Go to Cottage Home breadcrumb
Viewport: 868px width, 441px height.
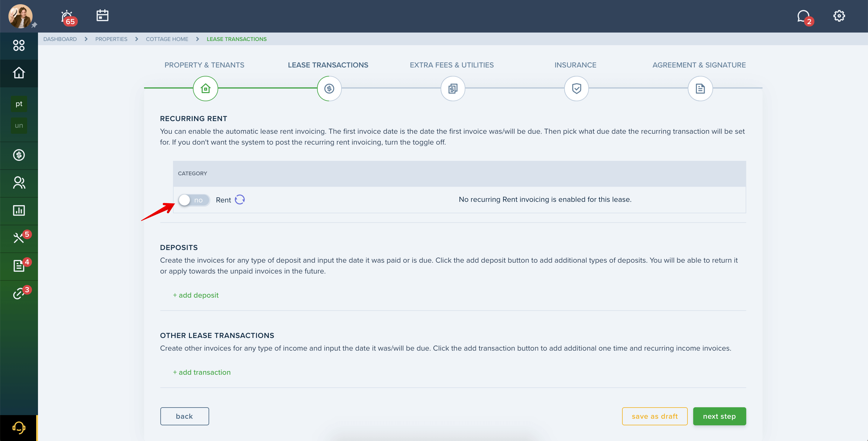(x=167, y=39)
